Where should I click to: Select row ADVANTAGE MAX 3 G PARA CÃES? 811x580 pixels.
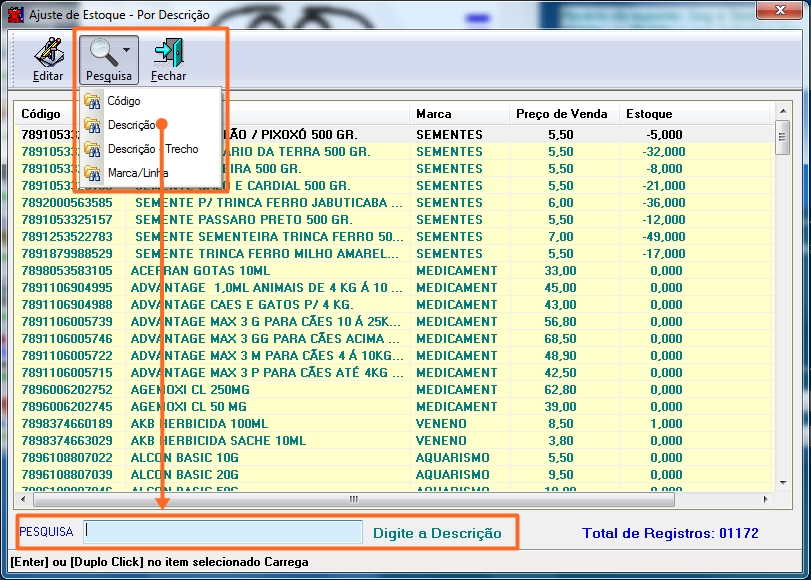click(x=394, y=322)
